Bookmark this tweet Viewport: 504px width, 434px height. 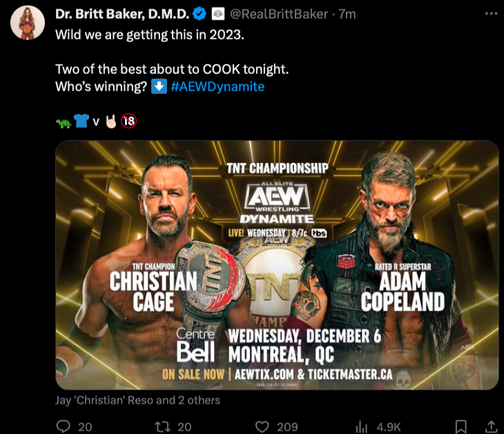(461, 426)
